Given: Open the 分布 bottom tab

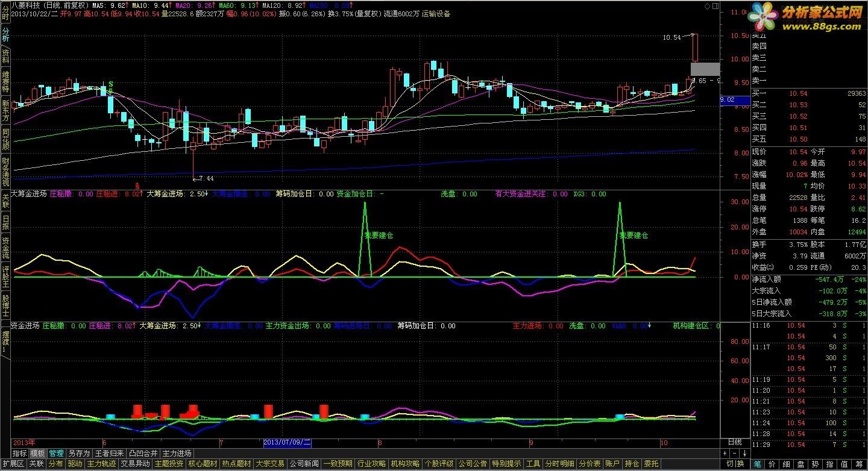Looking at the screenshot, I should point(55,464).
